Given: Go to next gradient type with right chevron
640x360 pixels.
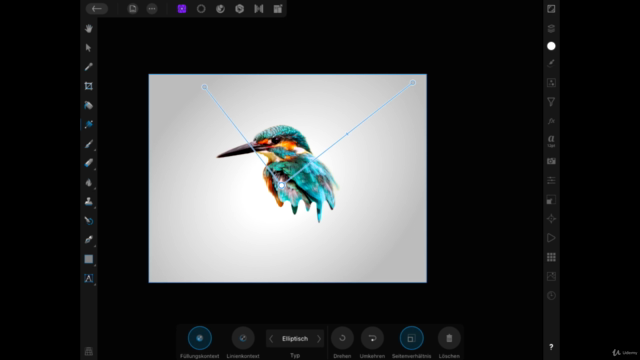Looking at the screenshot, I should [319, 339].
